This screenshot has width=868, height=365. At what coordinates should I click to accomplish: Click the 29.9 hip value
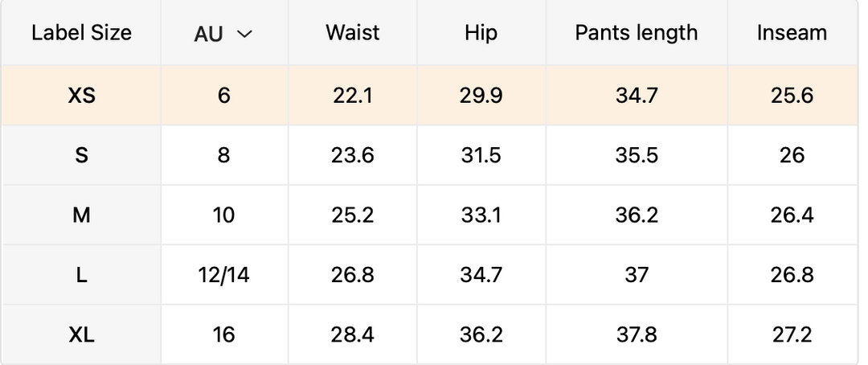pos(481,96)
